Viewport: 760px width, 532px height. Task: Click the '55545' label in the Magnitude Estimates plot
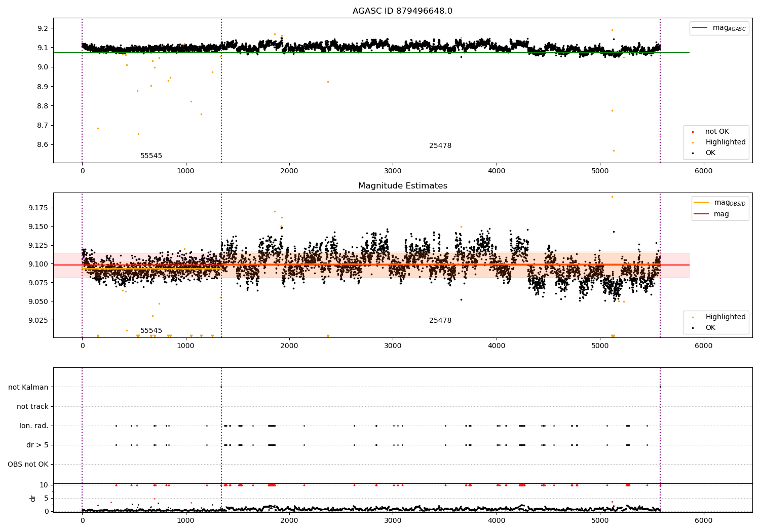tap(151, 331)
